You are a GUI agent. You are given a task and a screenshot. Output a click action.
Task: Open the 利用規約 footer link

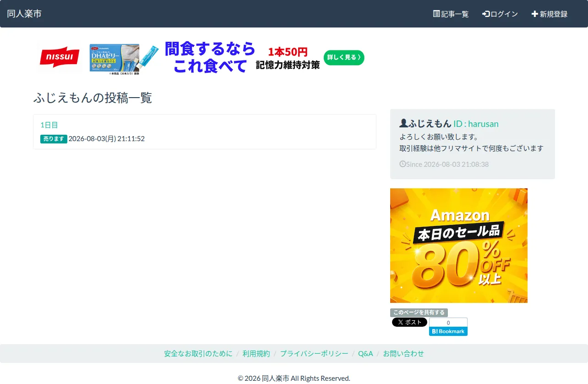pyautogui.click(x=256, y=353)
